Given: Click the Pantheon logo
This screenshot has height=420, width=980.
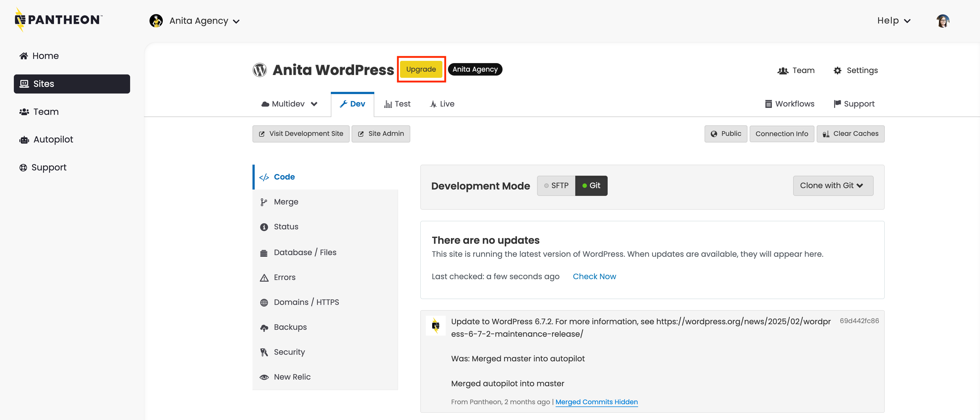Looking at the screenshot, I should coord(58,20).
